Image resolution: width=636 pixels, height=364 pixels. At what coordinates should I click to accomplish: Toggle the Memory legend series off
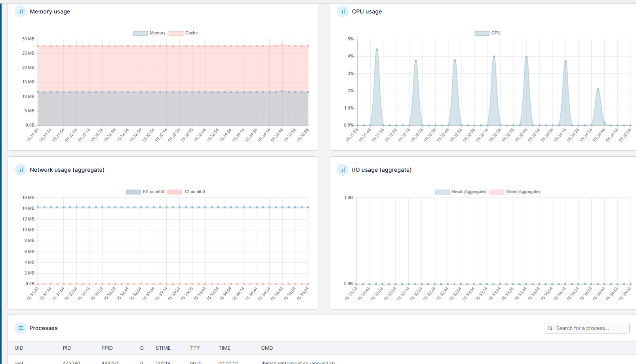point(149,33)
